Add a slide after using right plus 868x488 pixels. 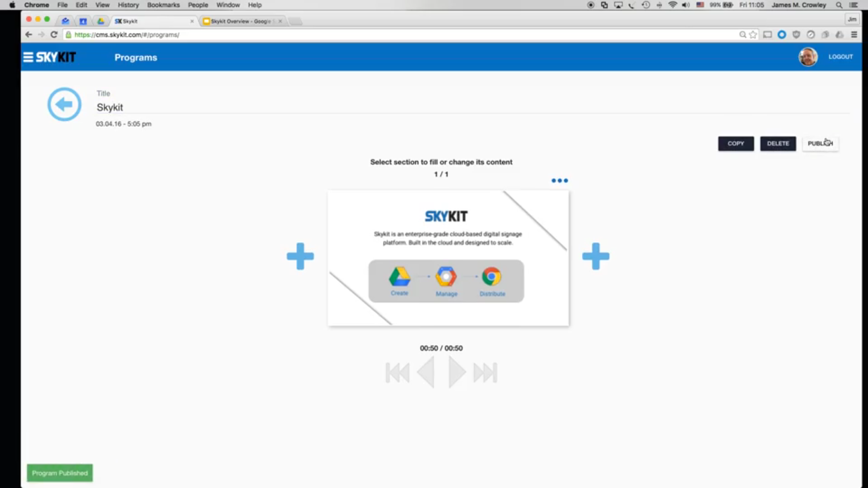click(x=596, y=256)
